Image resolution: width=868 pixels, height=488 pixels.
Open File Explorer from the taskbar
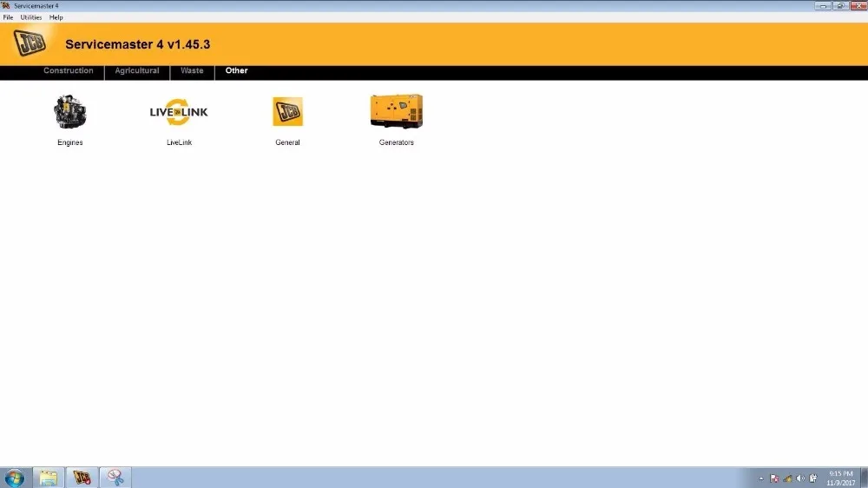click(x=49, y=478)
